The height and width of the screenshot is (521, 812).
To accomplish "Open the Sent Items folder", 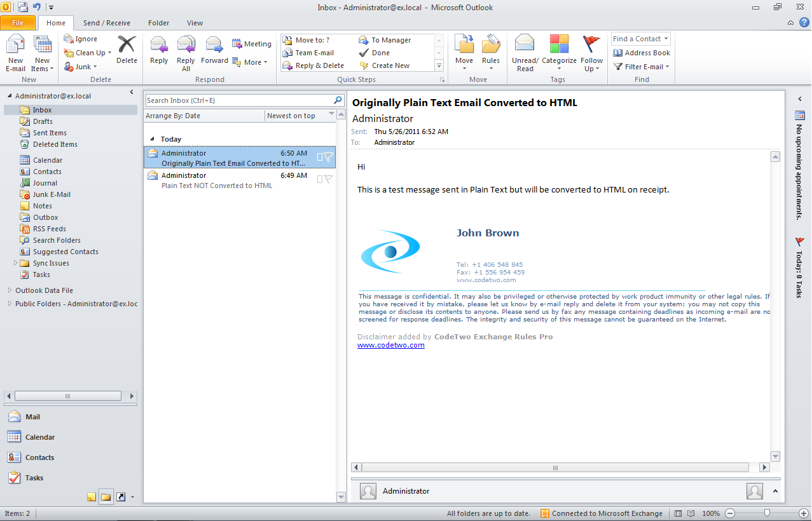I will click(50, 133).
